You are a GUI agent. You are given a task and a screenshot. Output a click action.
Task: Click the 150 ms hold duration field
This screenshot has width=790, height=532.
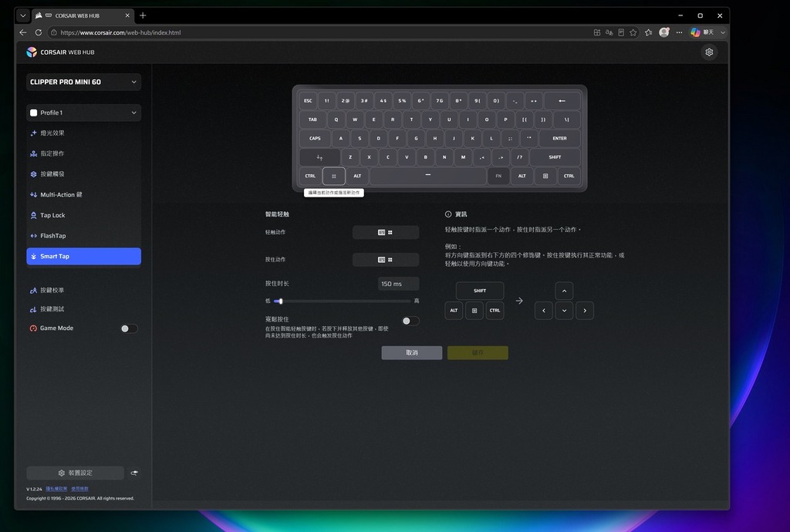398,284
